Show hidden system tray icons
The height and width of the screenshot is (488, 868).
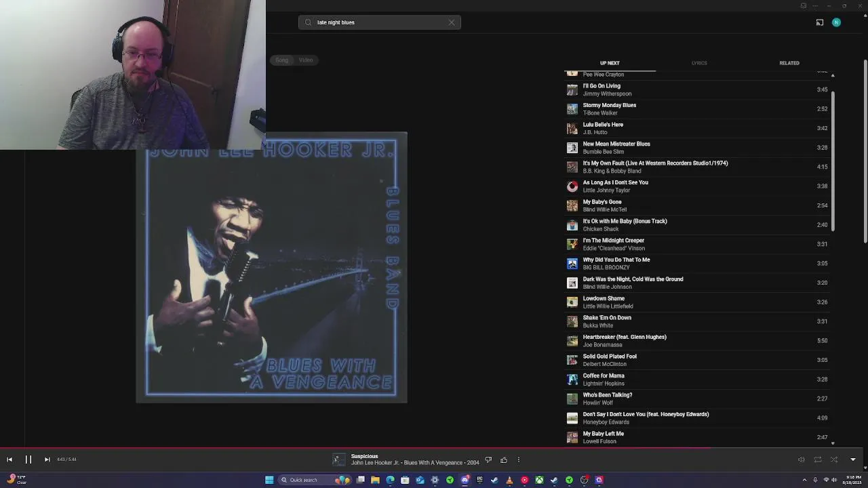click(804, 480)
